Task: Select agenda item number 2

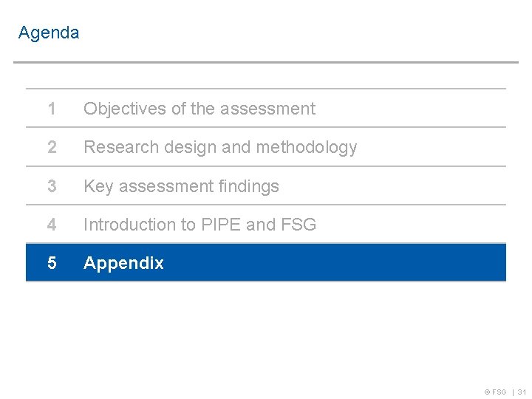Action: point(52,147)
